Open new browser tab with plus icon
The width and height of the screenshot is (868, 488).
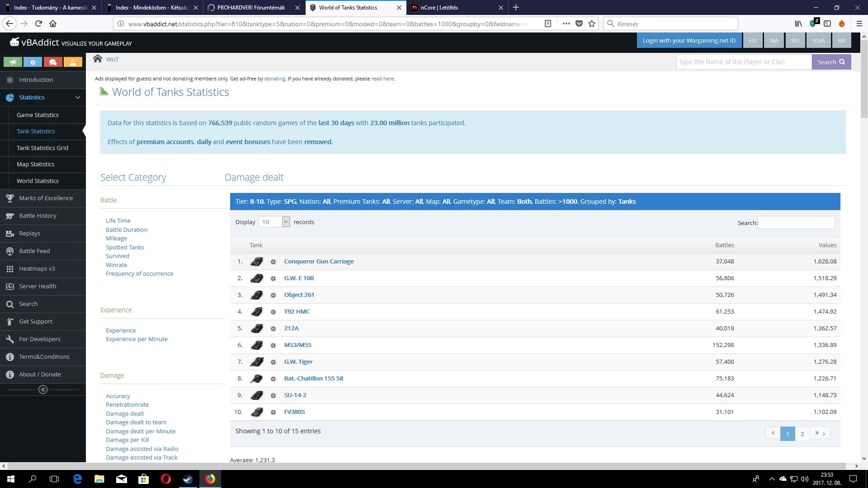(516, 7)
